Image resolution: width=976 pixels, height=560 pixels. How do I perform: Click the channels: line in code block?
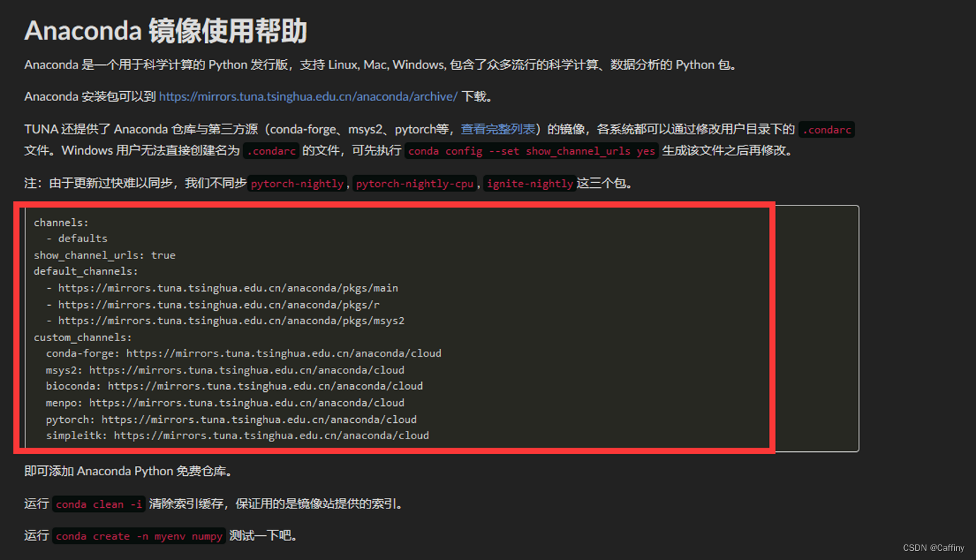[x=61, y=222]
